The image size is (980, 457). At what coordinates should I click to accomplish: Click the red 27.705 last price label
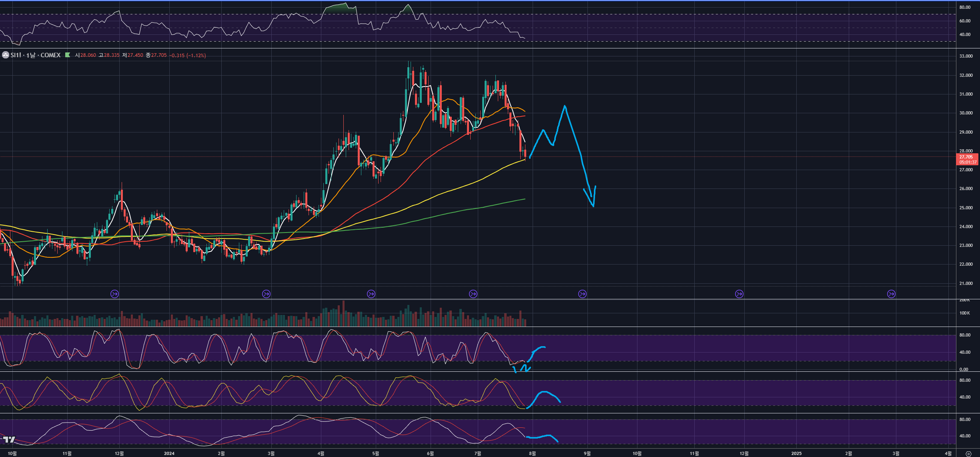[966, 157]
